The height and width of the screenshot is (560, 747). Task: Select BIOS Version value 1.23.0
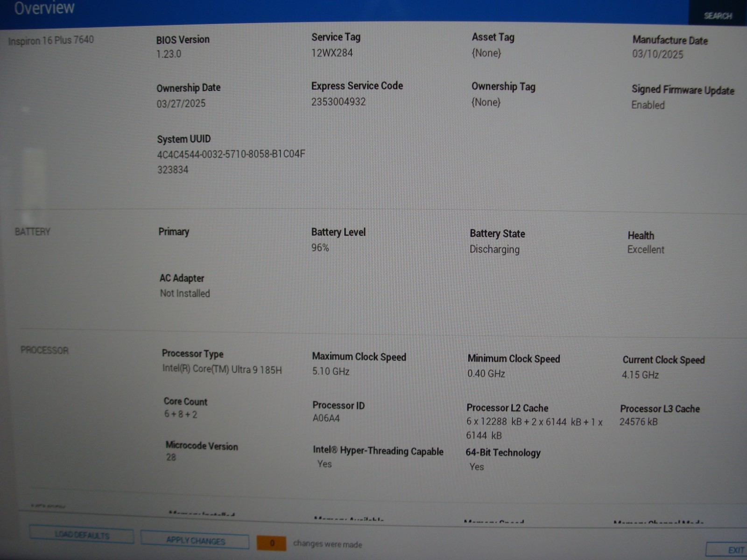pos(169,54)
